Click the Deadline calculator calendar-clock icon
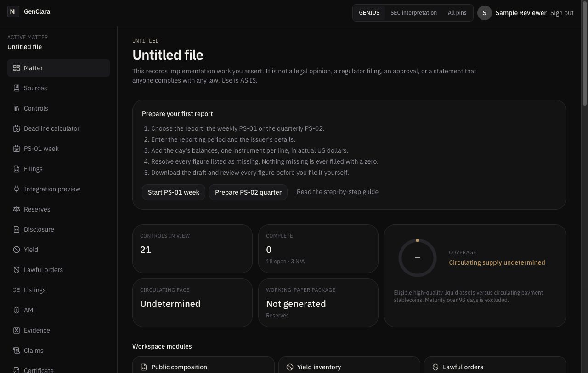The width and height of the screenshot is (588, 373). [x=17, y=128]
